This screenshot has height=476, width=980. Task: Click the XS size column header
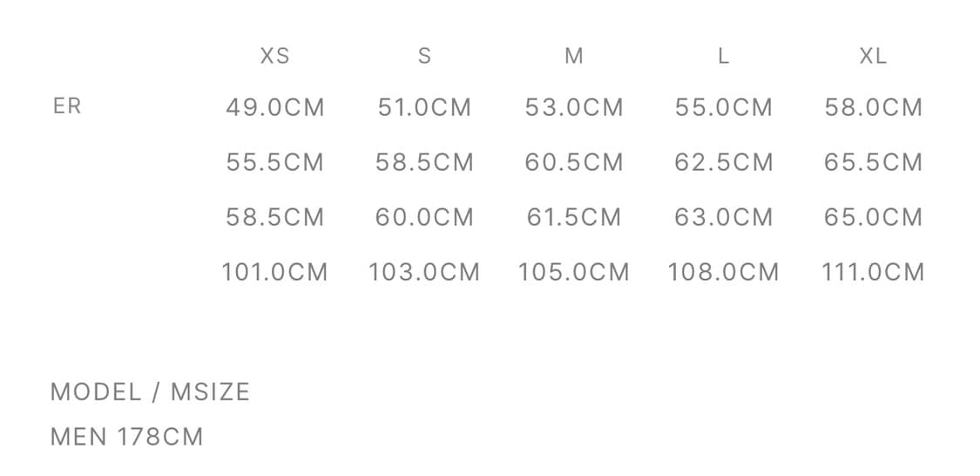[274, 56]
